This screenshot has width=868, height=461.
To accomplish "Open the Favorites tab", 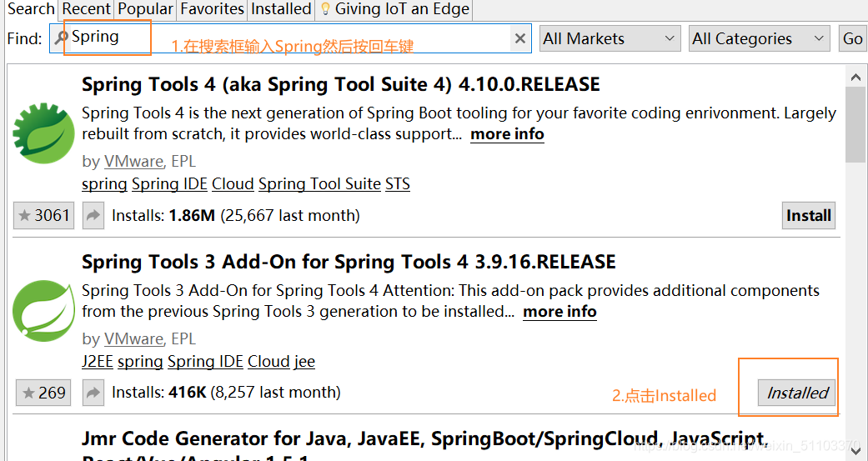I will coord(212,9).
